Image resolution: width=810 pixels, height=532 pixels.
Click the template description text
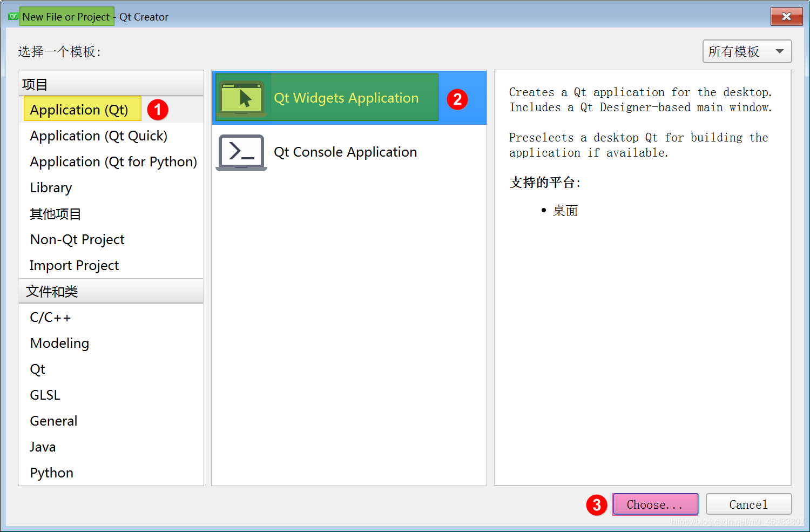tap(640, 123)
